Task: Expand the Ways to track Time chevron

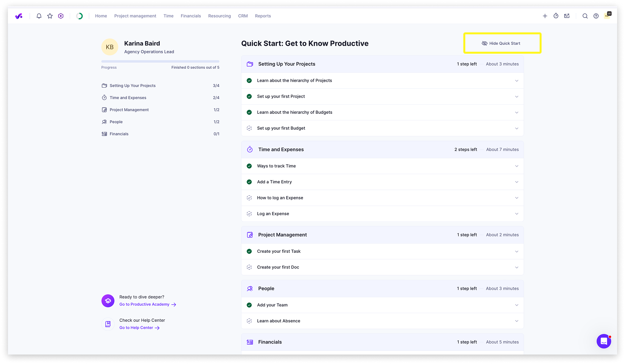Action: (x=517, y=166)
